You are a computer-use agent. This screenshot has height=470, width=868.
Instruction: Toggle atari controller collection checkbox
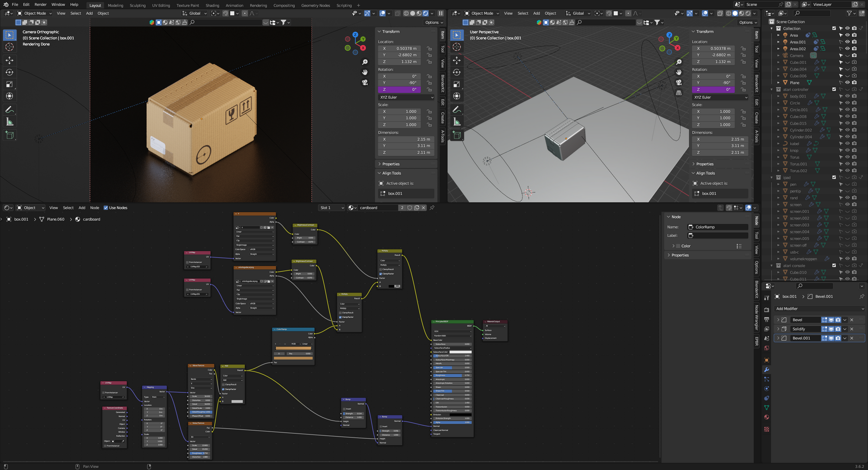pyautogui.click(x=834, y=89)
